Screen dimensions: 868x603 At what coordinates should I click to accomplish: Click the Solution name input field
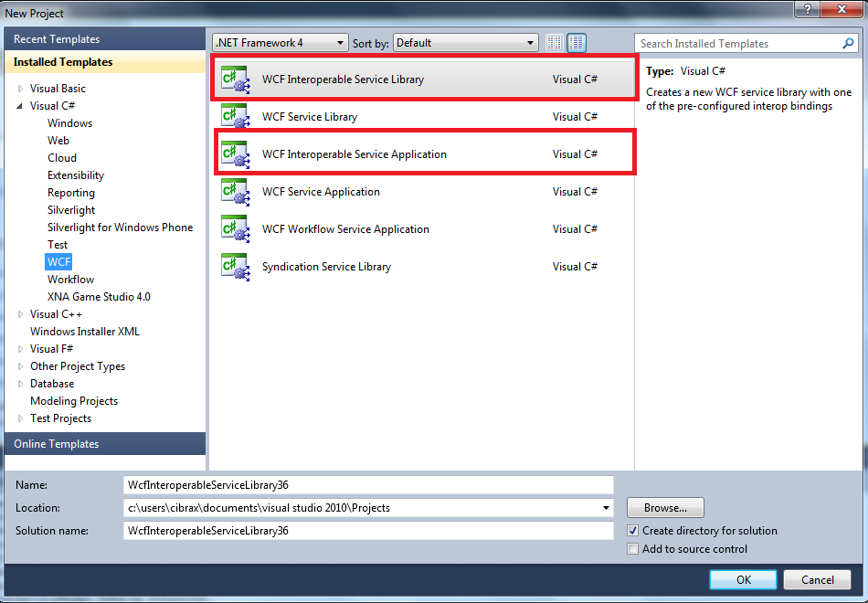coord(368,531)
